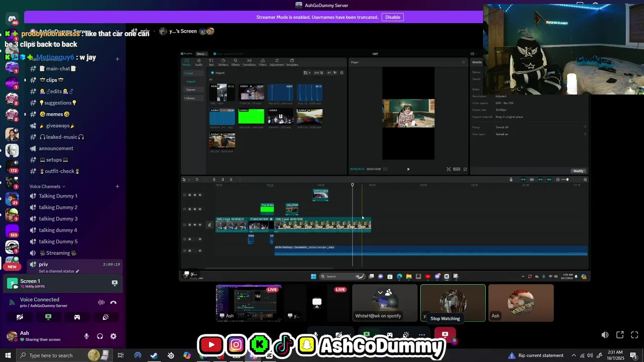Select Ash's KEEP OFF avatar participant tile

[521, 303]
